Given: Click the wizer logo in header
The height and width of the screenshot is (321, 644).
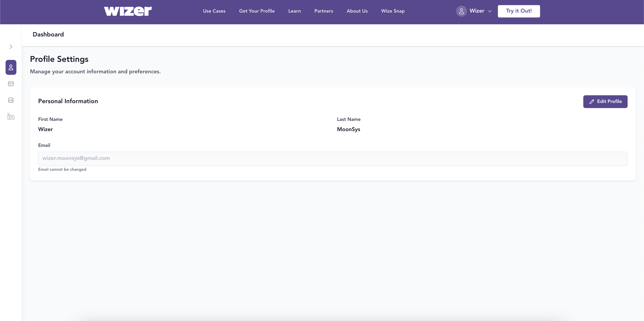Looking at the screenshot, I should pos(128,11).
